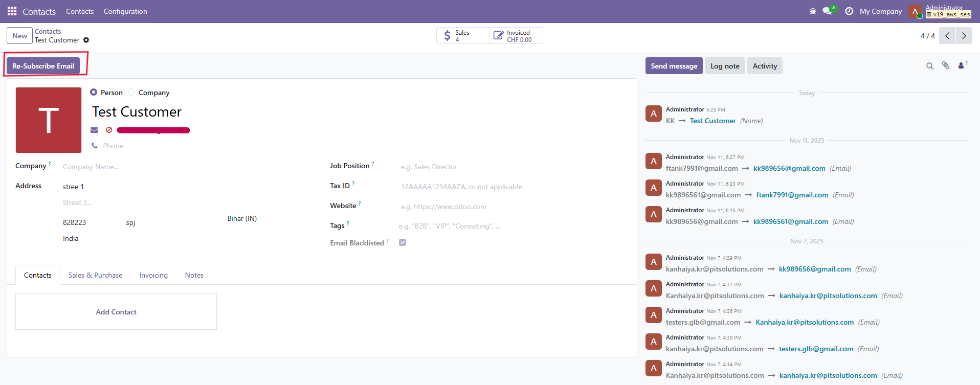Go to the next record arrow

pos(964,36)
